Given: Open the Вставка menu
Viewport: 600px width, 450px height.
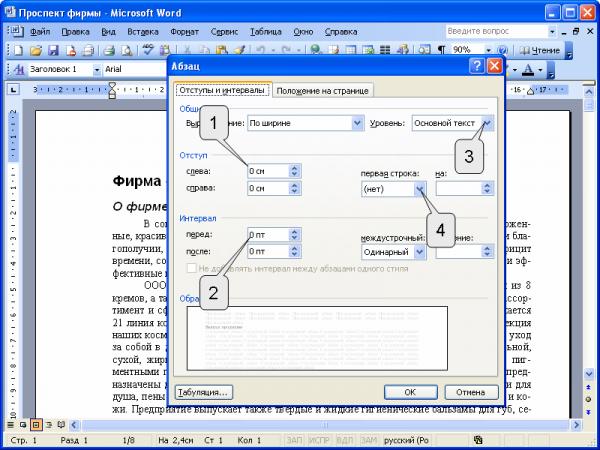Looking at the screenshot, I should [x=143, y=32].
